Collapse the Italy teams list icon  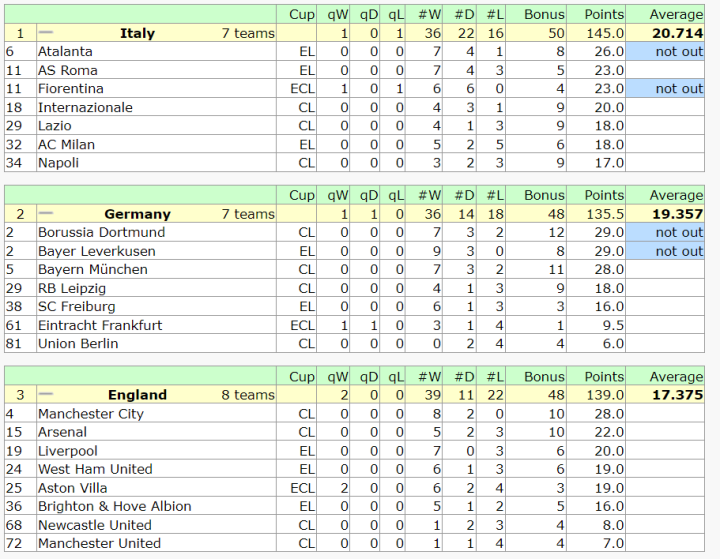tap(46, 33)
